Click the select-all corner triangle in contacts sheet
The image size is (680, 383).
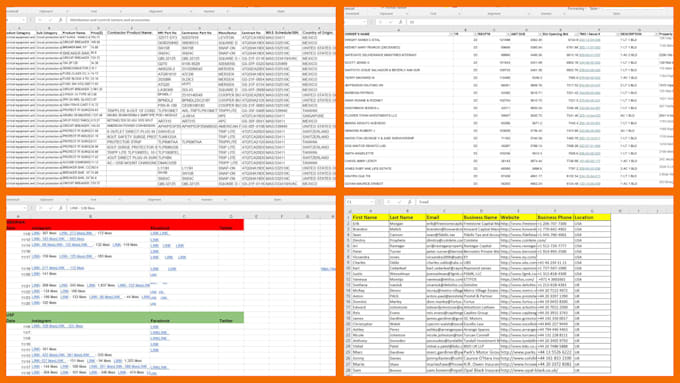349,211
